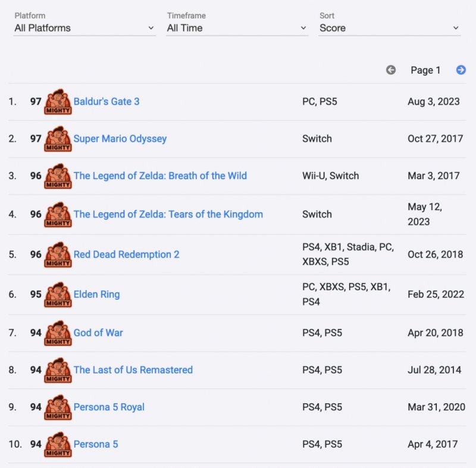
Task: Click the Mighty badge next to God of War
Action: pyautogui.click(x=58, y=333)
